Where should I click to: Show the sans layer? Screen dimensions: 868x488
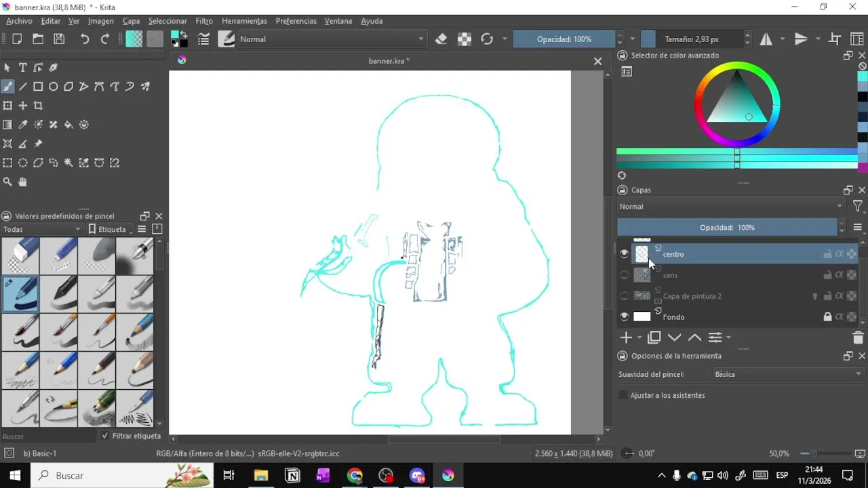(624, 274)
